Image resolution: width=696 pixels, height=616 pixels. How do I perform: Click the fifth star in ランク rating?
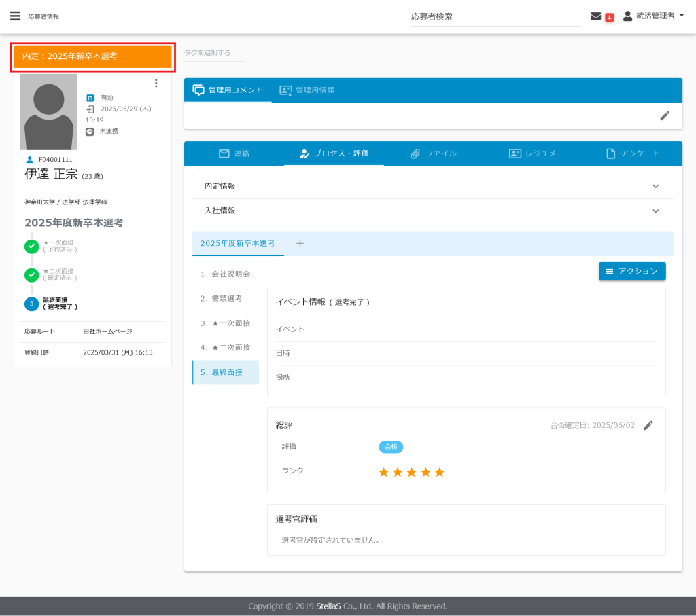(440, 472)
